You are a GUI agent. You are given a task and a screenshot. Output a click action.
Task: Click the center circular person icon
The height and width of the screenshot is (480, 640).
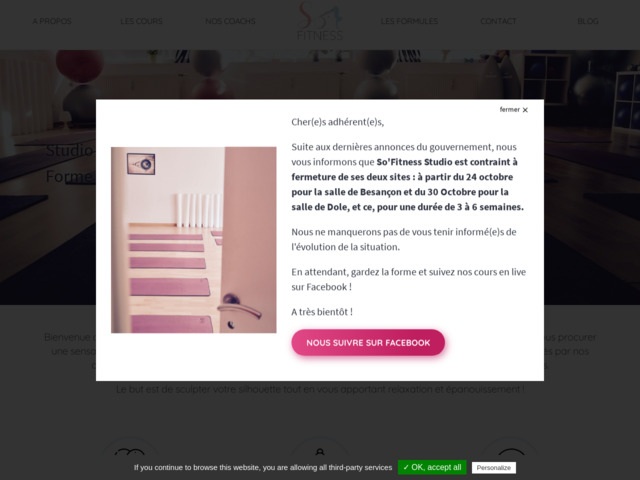(320, 452)
